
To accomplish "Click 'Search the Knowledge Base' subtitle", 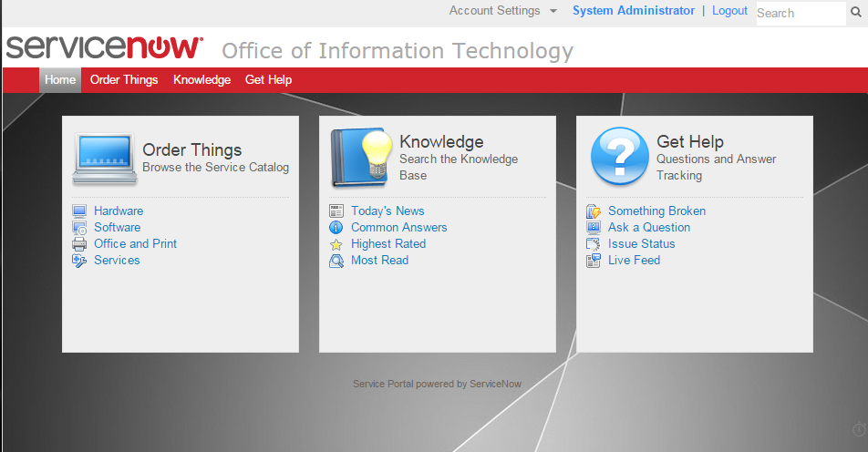I will point(459,167).
